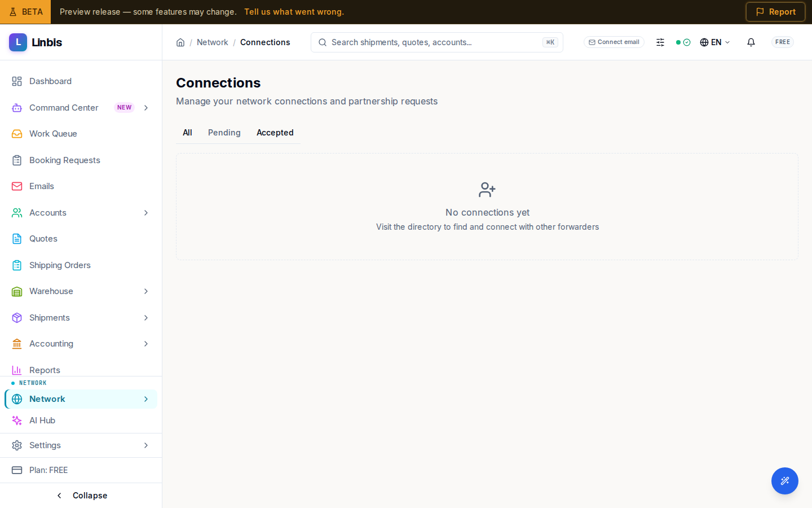Open Work Queue from sidebar
The width and height of the screenshot is (812, 508).
(81, 134)
